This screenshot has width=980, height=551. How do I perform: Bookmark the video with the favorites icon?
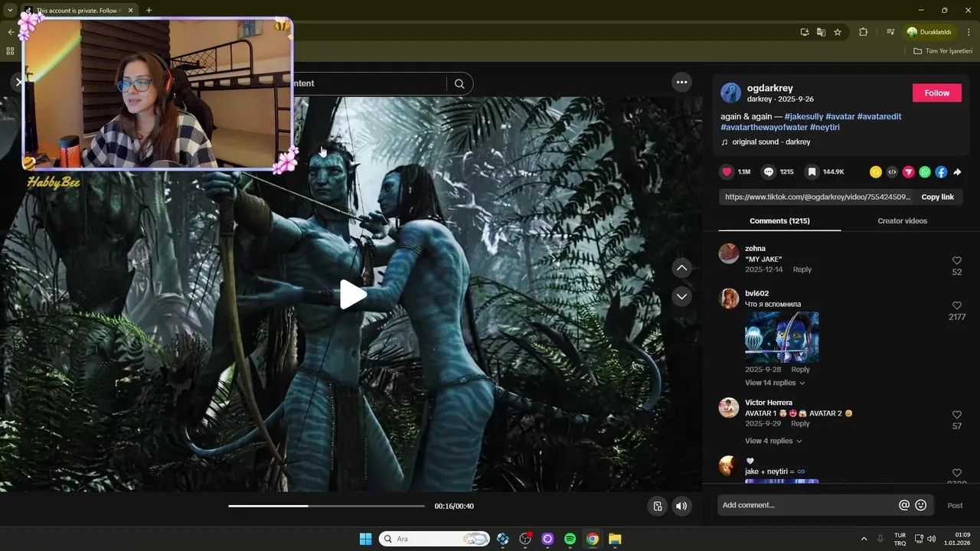812,172
